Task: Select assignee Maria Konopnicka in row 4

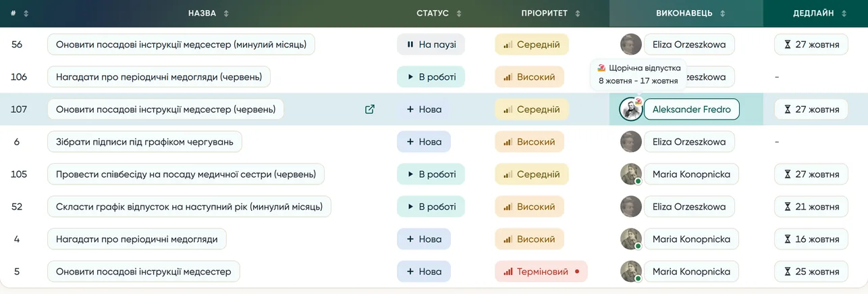Action: [691, 239]
